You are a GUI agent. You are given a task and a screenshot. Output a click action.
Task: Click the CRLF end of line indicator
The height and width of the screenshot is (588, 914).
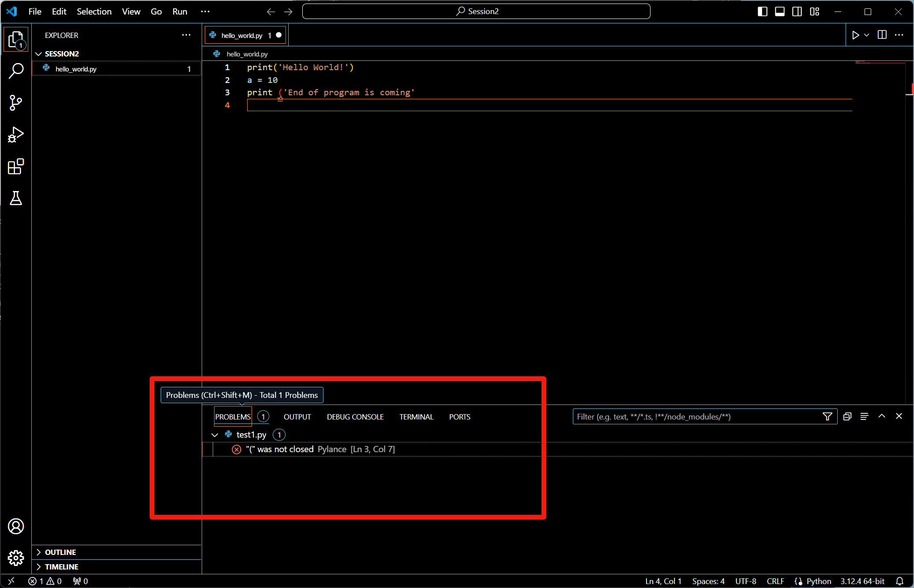pyautogui.click(x=775, y=581)
